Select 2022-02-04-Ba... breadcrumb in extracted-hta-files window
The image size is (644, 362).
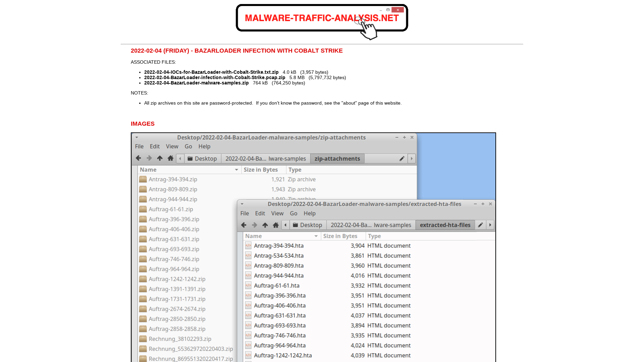(371, 225)
